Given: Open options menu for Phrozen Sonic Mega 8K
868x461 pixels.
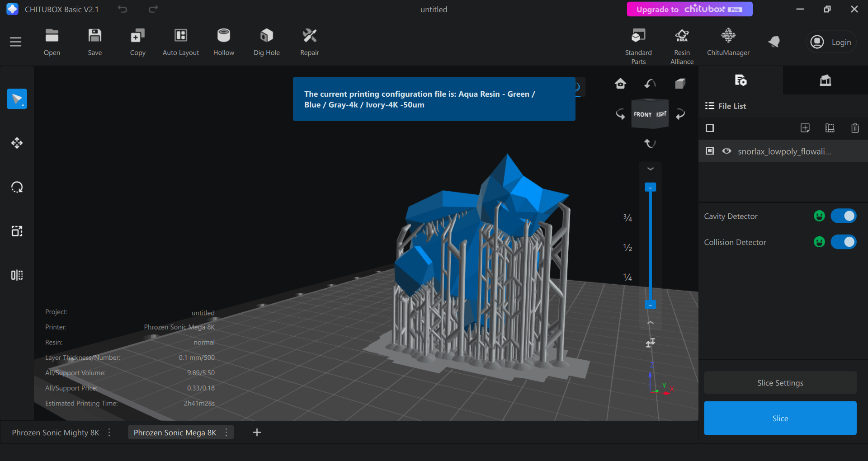Looking at the screenshot, I should coord(226,433).
